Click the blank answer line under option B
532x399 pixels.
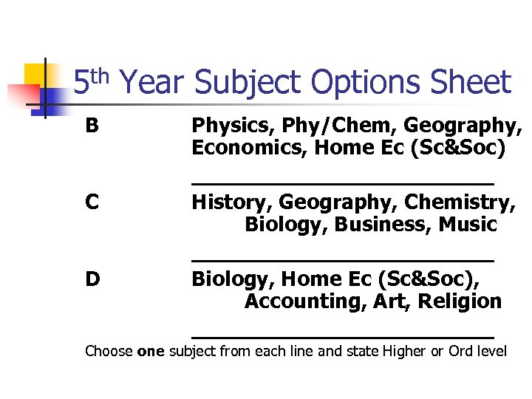pos(342,180)
